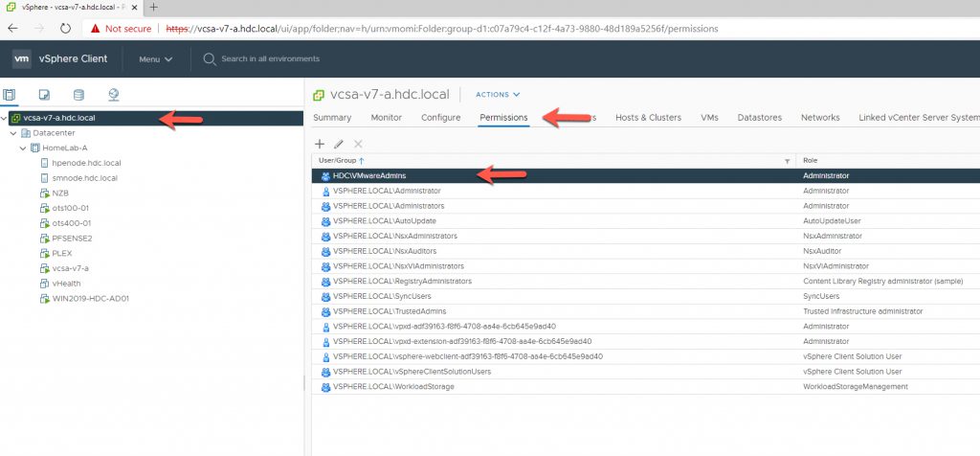Open the Networks tab
Viewport: 980px width, 456px height.
coord(820,118)
